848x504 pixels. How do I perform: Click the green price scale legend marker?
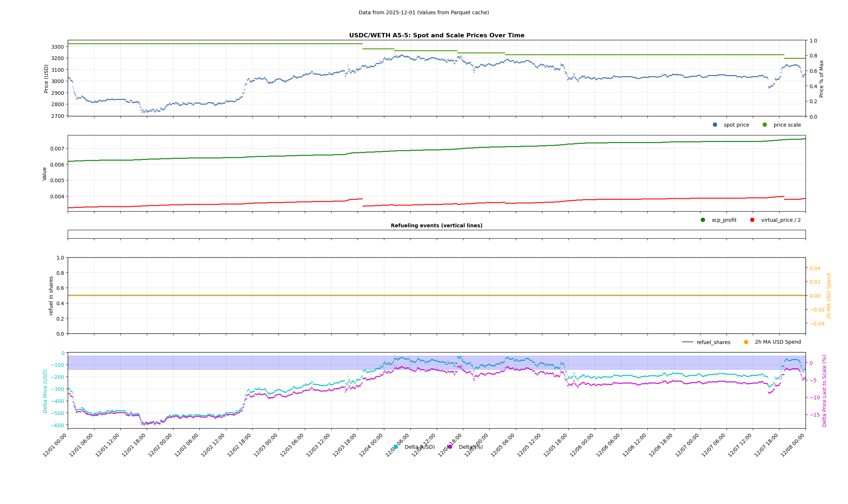click(765, 125)
